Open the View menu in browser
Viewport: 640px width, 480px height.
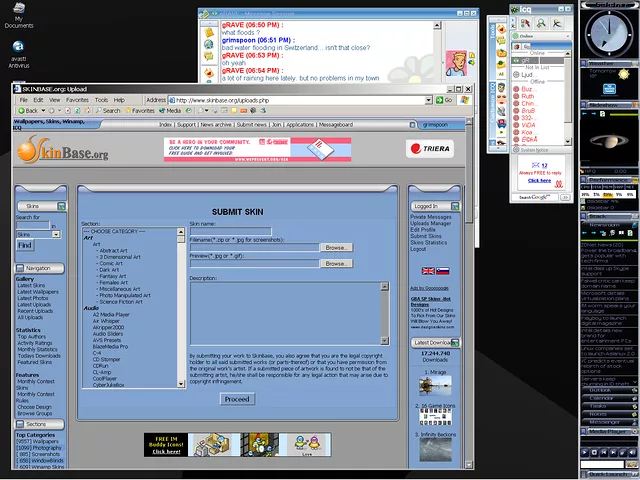[55, 100]
